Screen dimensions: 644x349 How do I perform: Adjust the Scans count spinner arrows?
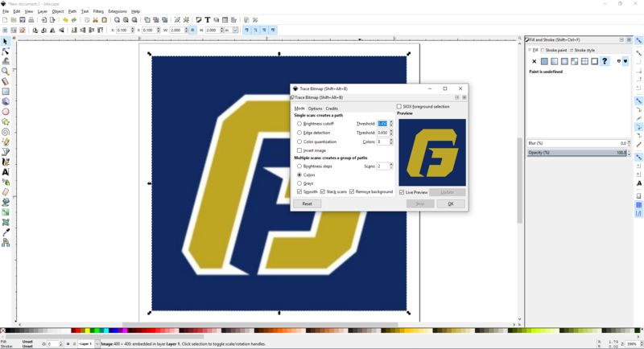pyautogui.click(x=391, y=166)
